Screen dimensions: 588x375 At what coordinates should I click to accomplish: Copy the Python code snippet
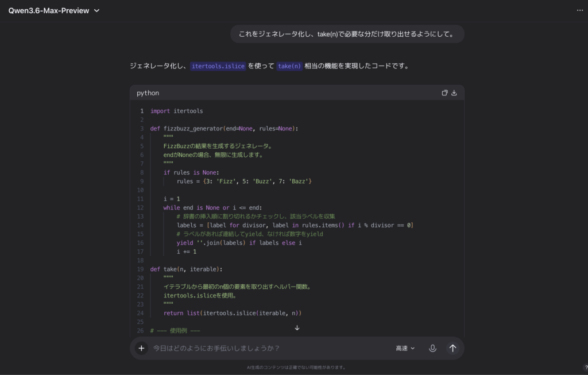pos(444,92)
